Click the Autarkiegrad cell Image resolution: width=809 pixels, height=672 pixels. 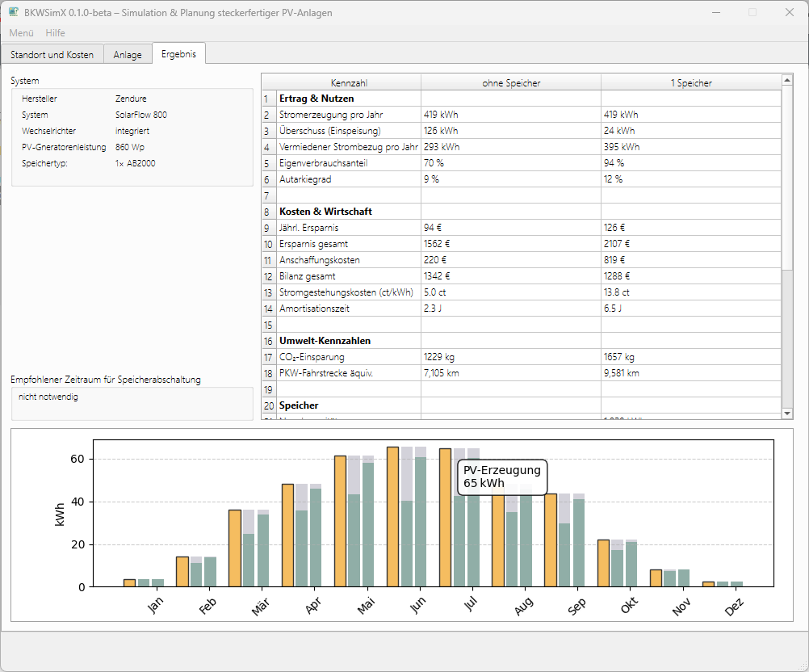pos(349,179)
